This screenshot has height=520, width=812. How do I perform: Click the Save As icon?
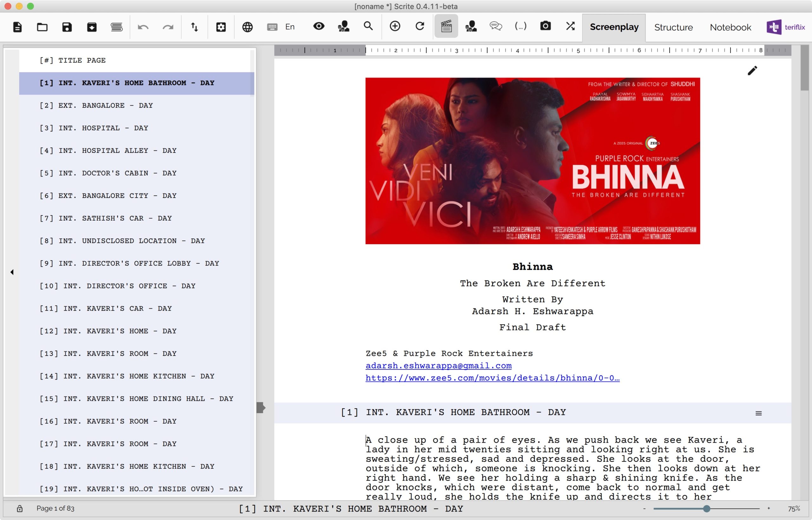pos(92,27)
